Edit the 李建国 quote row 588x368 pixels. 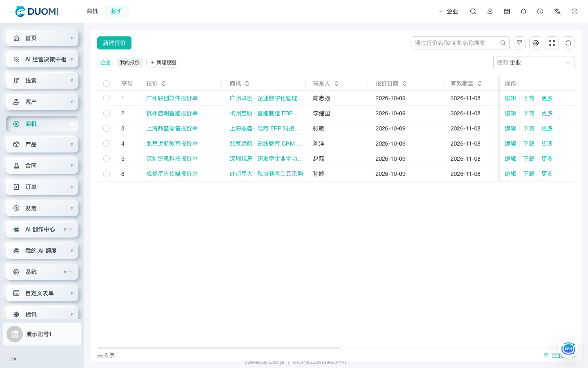(510, 113)
